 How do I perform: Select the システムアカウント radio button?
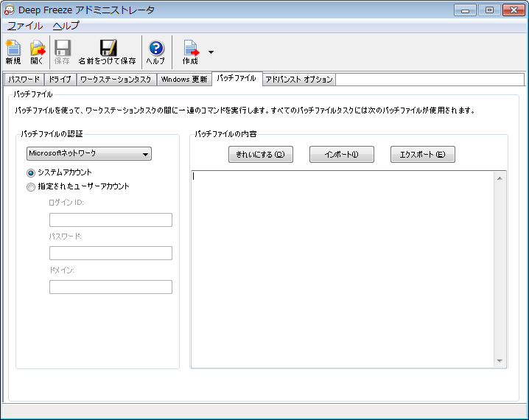click(31, 173)
